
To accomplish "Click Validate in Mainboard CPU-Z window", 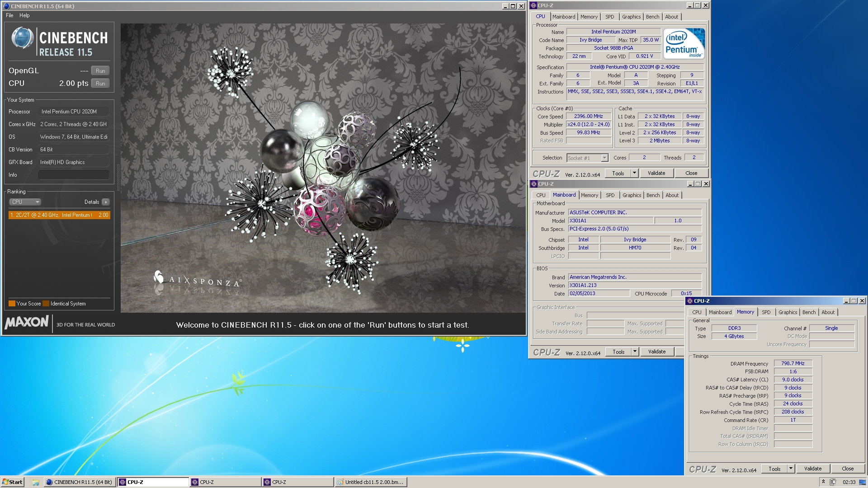I will pos(657,352).
